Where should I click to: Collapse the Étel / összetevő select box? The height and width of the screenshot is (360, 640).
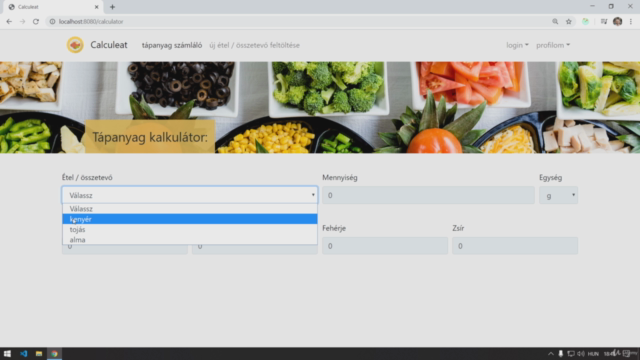click(190, 195)
